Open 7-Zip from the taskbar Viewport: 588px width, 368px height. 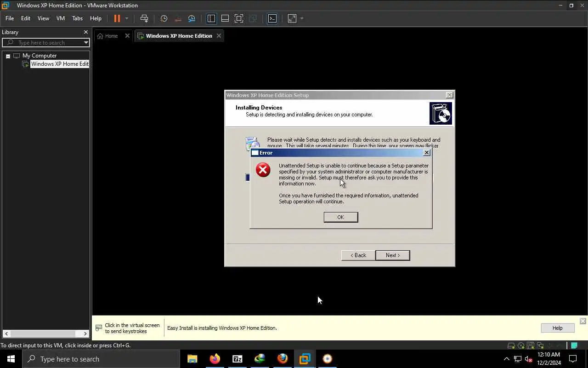237,359
